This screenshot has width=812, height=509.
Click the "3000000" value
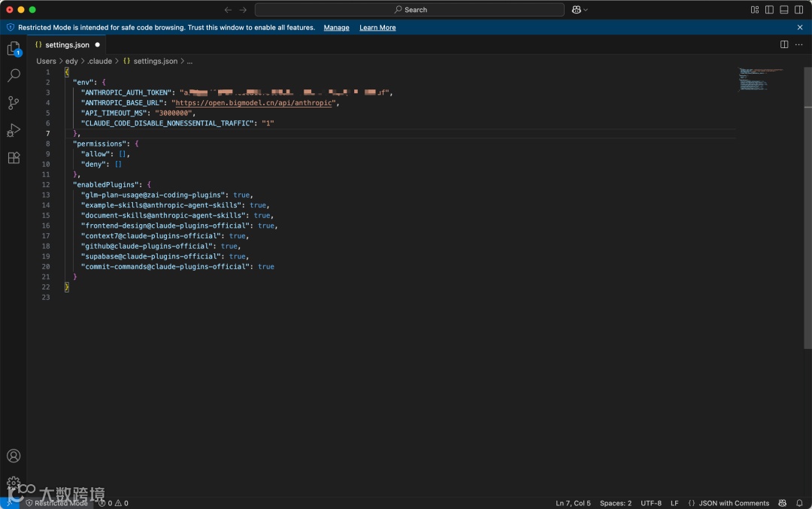[x=174, y=113]
